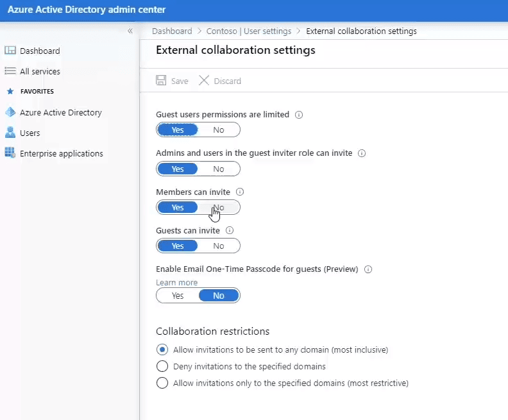Collapse the left sidebar with double chevron
This screenshot has height=420, width=508.
130,31
